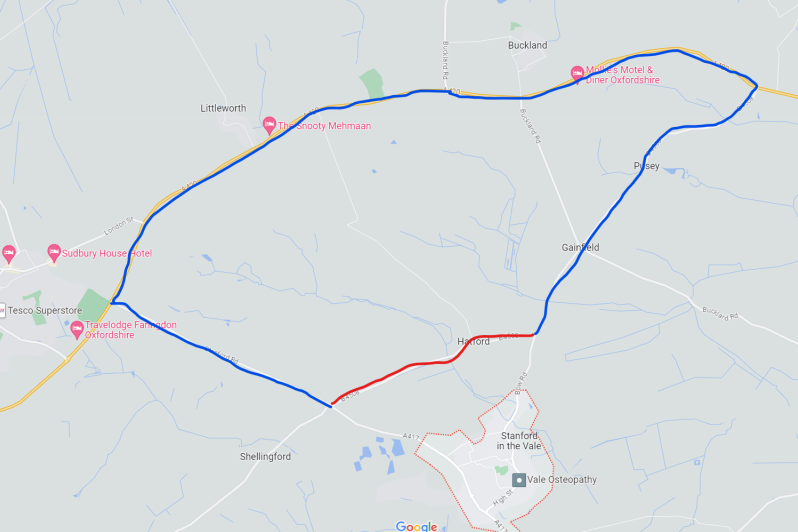Viewport: 798px width, 532px height.
Task: Click The Snooty Mehmaan text label
Action: (x=324, y=126)
